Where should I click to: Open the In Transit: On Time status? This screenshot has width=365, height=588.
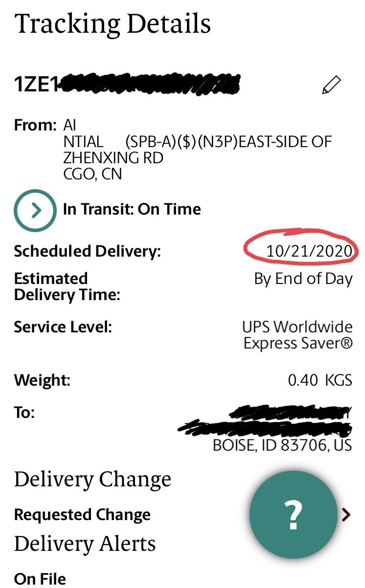click(x=132, y=210)
